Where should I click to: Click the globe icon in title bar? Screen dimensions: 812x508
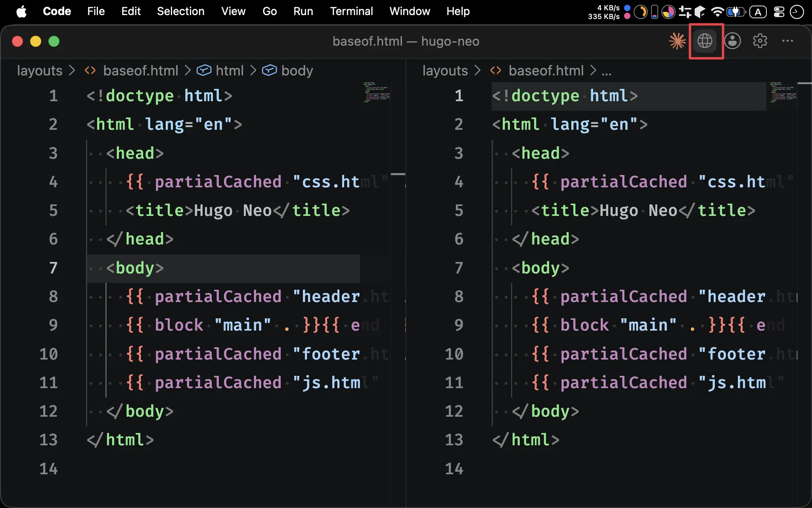pos(705,41)
